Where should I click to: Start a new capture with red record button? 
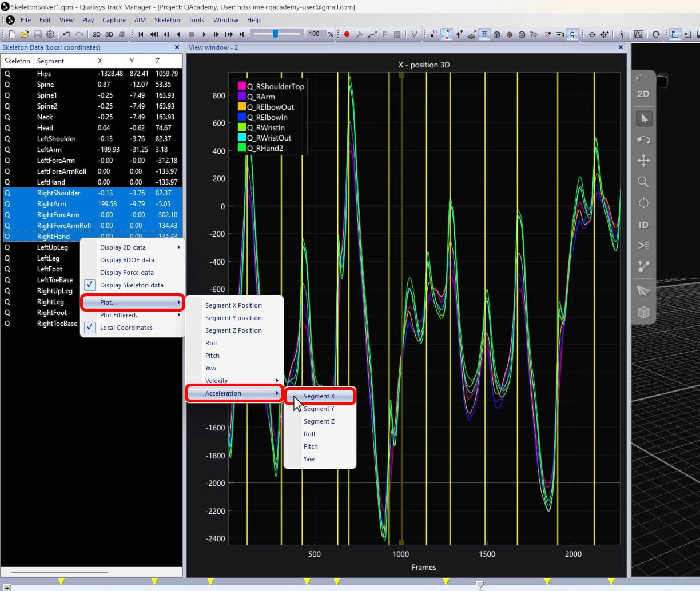pos(347,34)
